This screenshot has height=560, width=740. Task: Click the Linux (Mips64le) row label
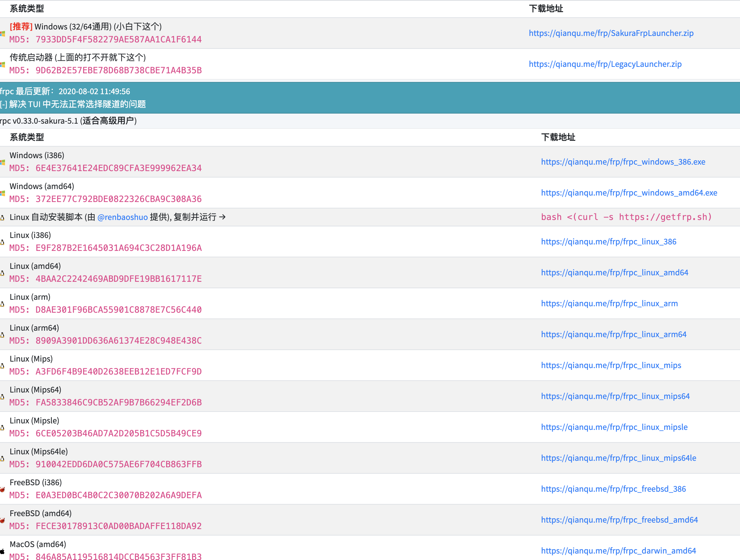point(39,451)
